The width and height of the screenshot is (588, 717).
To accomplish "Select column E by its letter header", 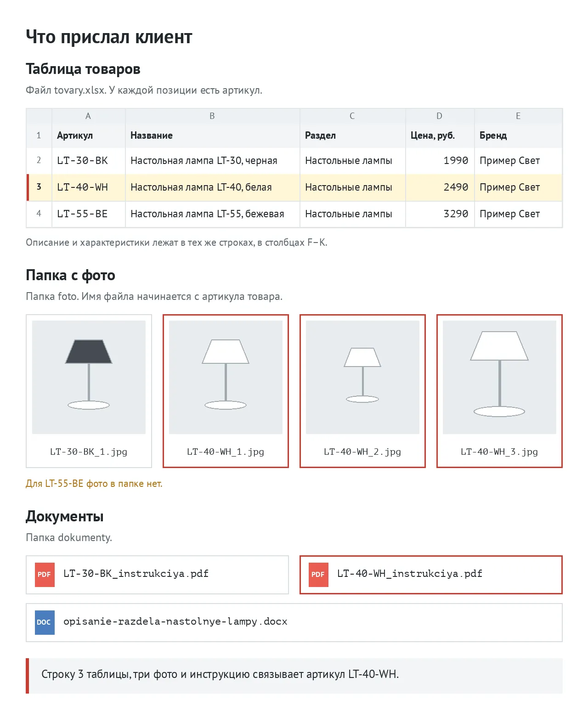I will pyautogui.click(x=518, y=116).
